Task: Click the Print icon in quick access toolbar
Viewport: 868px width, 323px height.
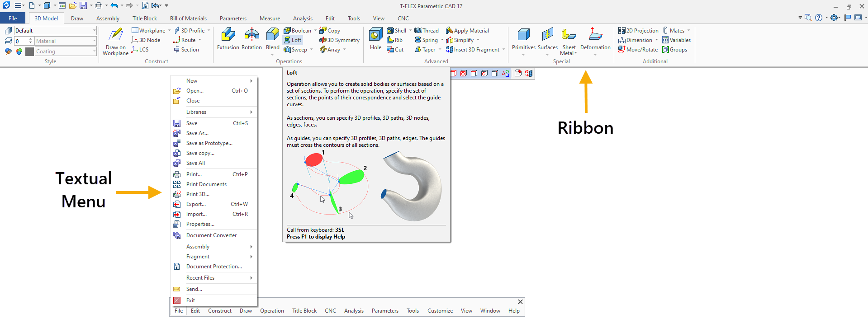Action: [98, 6]
